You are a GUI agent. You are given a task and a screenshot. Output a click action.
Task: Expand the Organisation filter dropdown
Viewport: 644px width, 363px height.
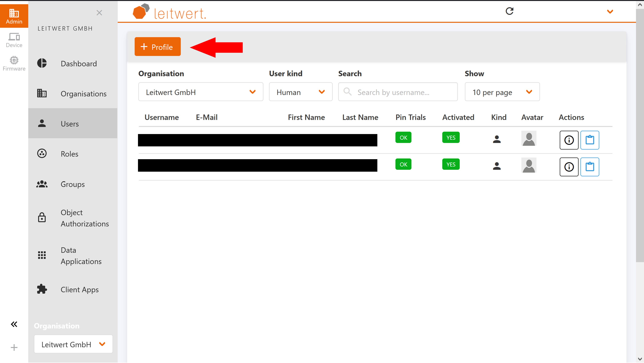[200, 92]
